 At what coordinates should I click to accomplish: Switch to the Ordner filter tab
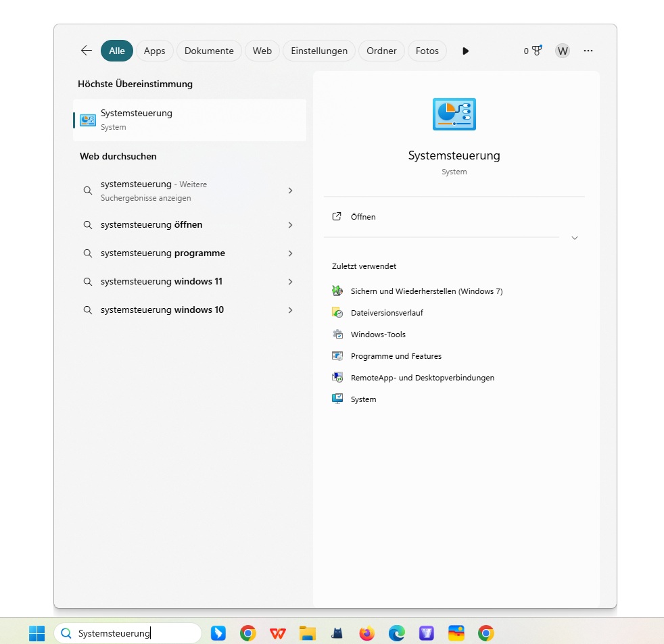click(x=381, y=51)
